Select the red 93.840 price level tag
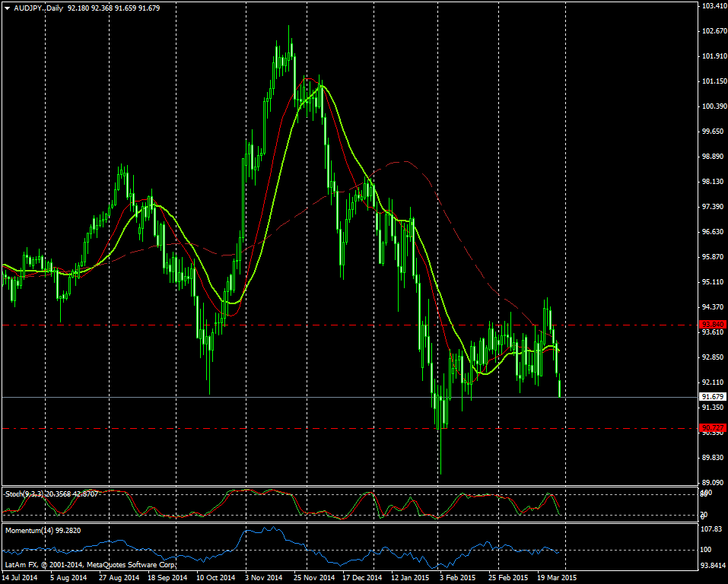728x584 pixels. coord(713,324)
